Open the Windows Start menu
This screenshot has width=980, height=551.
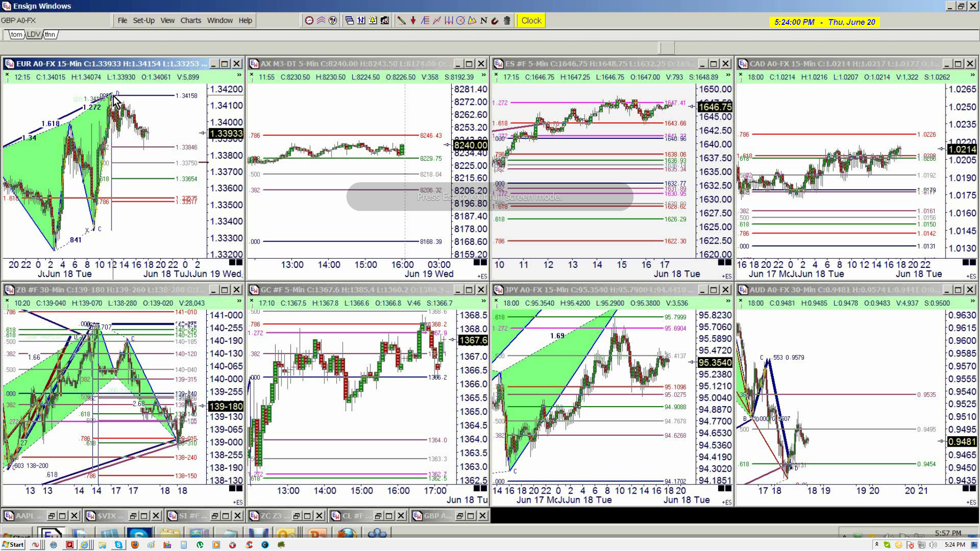13,544
